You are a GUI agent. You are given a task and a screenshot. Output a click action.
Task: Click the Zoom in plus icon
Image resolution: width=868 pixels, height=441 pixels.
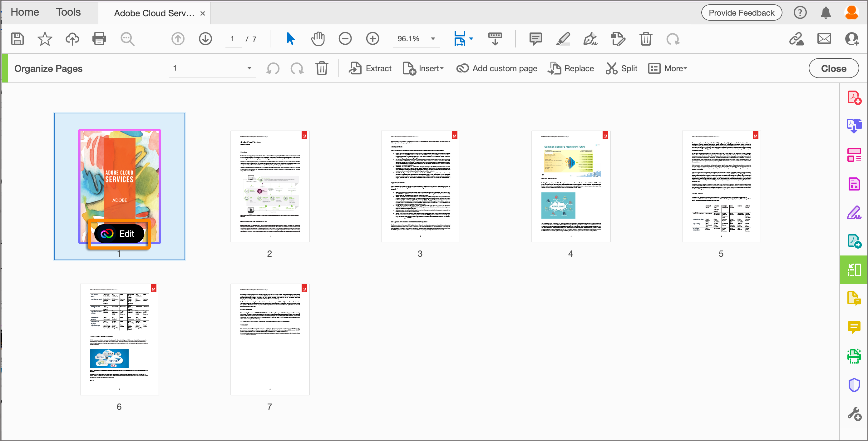tap(373, 39)
